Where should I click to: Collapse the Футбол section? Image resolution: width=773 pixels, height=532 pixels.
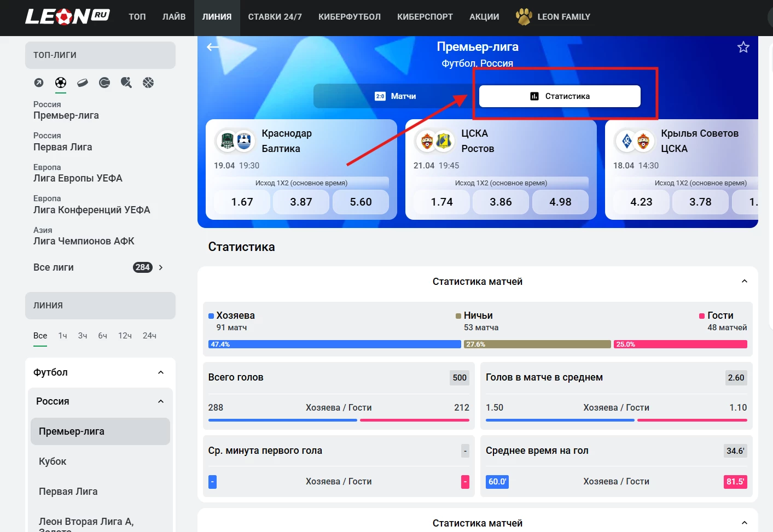pos(161,372)
